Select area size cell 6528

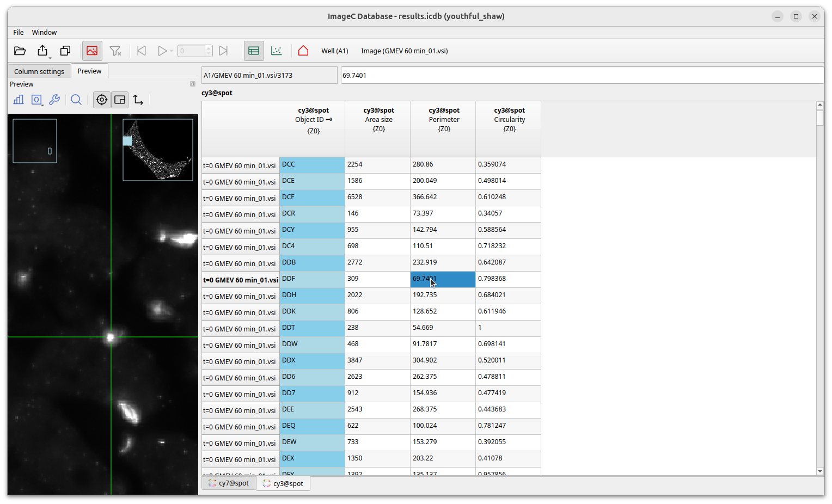click(377, 198)
